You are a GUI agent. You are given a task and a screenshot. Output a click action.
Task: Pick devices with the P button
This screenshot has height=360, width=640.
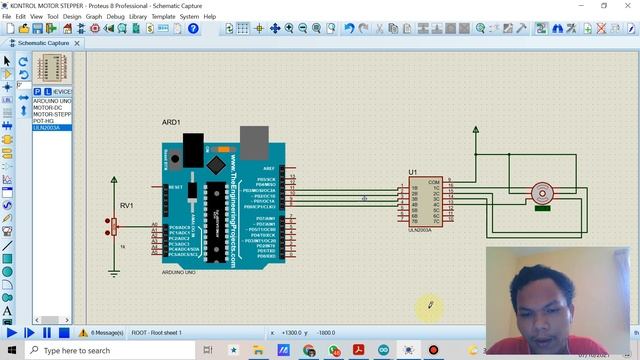pyautogui.click(x=38, y=91)
